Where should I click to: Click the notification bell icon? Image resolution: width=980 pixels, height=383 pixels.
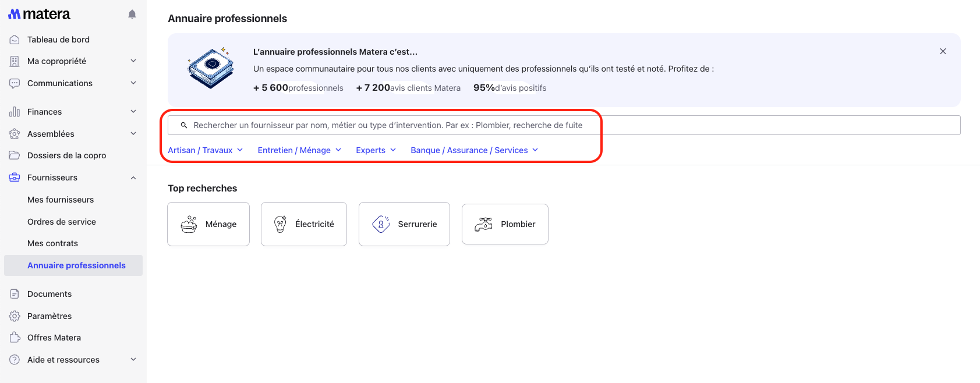pyautogui.click(x=132, y=15)
